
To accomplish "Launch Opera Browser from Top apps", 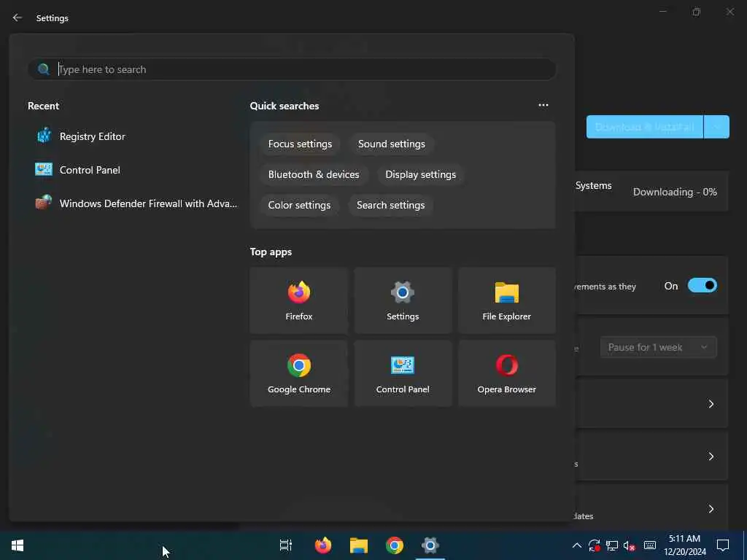I will point(506,373).
